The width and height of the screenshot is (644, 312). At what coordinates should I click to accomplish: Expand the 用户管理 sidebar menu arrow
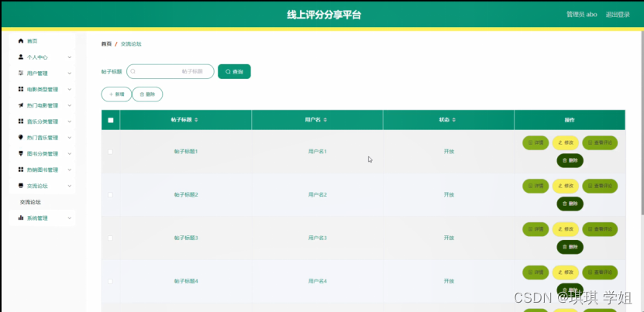point(70,73)
